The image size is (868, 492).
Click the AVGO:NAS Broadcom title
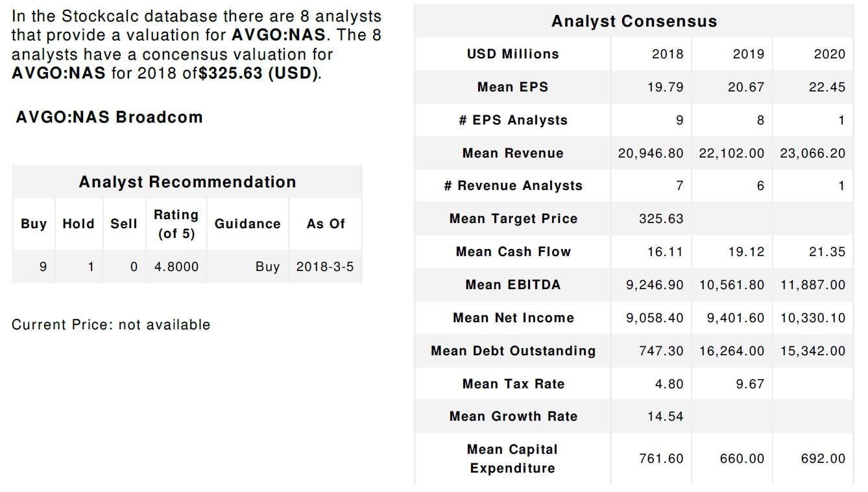tap(108, 117)
